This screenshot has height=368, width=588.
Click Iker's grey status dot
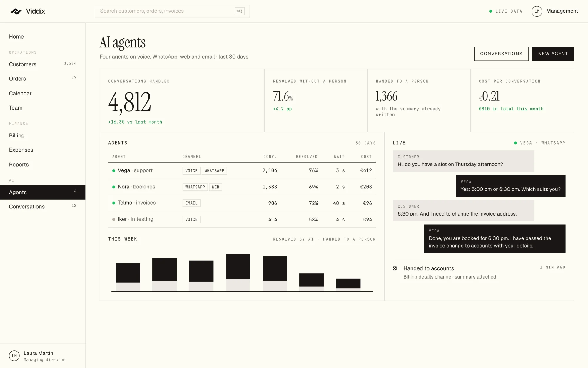(113, 219)
